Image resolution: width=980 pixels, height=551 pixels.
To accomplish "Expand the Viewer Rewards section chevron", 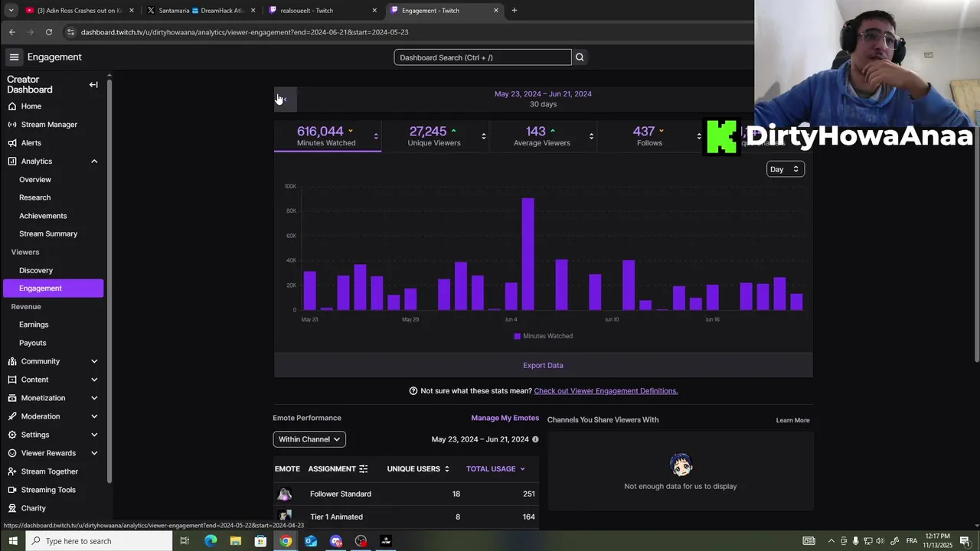I will pos(94,453).
